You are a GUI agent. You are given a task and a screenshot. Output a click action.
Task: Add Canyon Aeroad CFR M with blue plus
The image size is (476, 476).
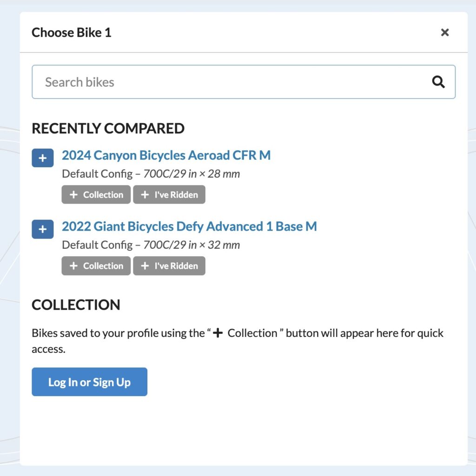pos(42,158)
